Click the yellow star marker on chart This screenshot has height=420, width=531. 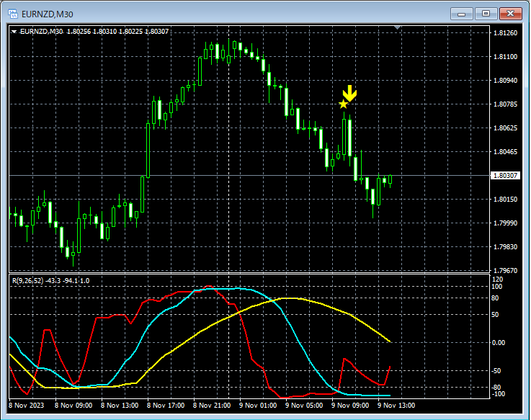(344, 104)
